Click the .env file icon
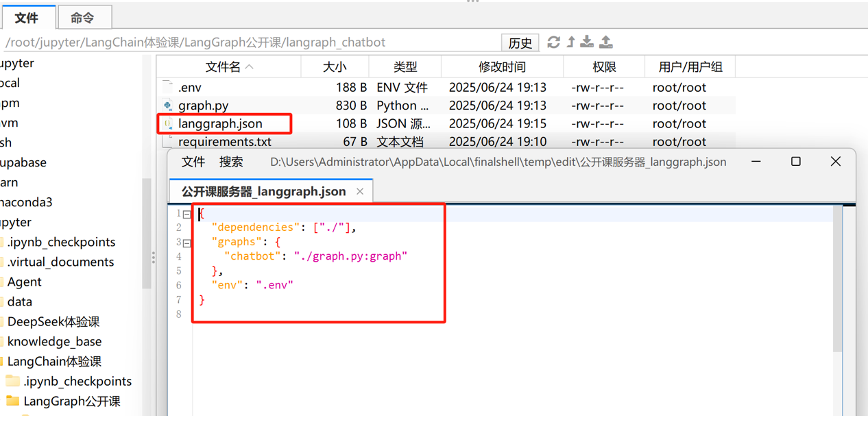 click(168, 87)
